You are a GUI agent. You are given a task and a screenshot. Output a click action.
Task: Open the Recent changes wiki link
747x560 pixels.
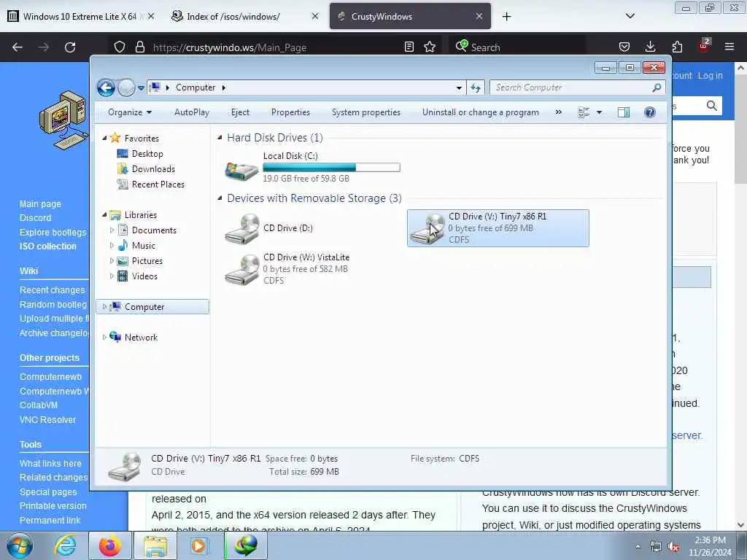pyautogui.click(x=52, y=290)
